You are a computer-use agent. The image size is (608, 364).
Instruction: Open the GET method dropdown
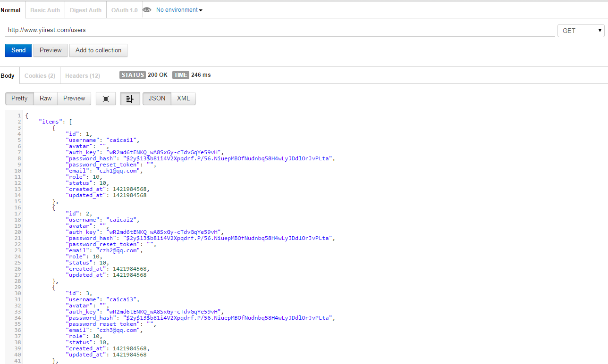pyautogui.click(x=581, y=31)
